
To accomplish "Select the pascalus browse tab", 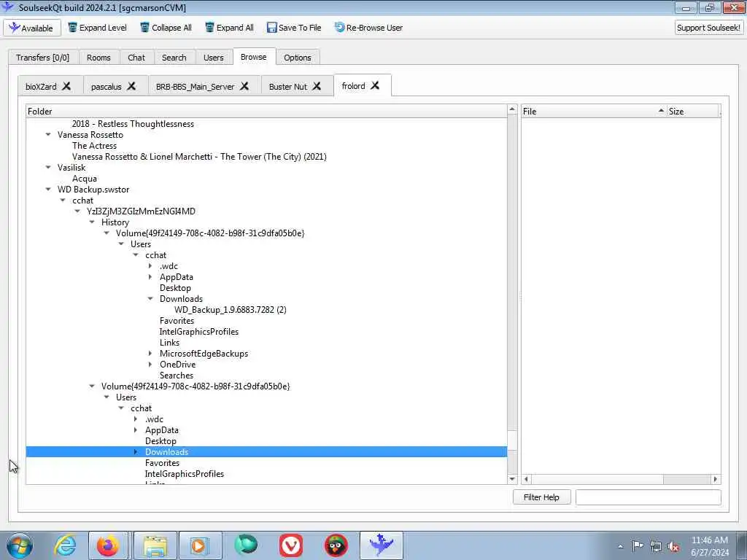I will [x=107, y=87].
